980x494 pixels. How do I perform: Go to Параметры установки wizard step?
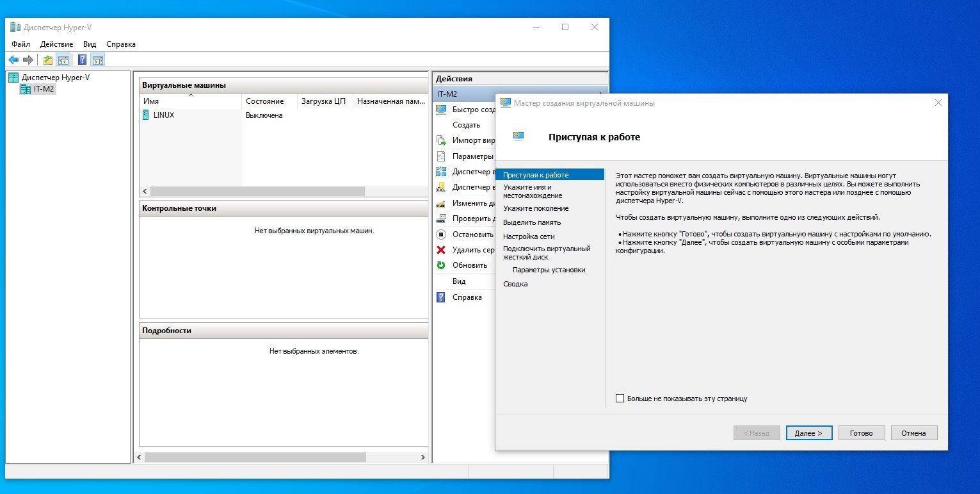tap(549, 270)
